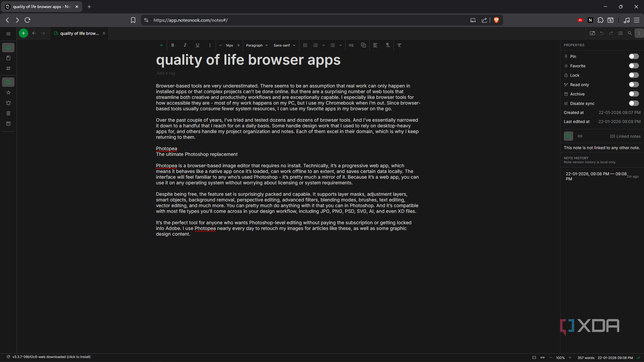Turn on the Read only switch
This screenshot has width=644, height=362.
(x=633, y=85)
